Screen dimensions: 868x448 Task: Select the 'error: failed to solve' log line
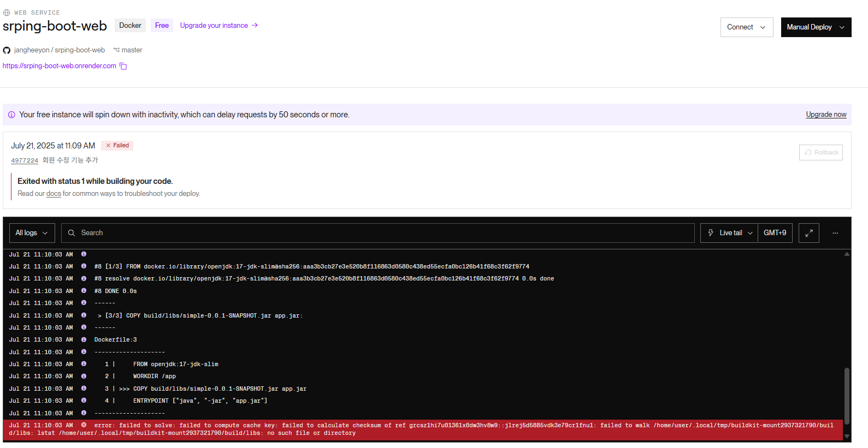(423, 429)
